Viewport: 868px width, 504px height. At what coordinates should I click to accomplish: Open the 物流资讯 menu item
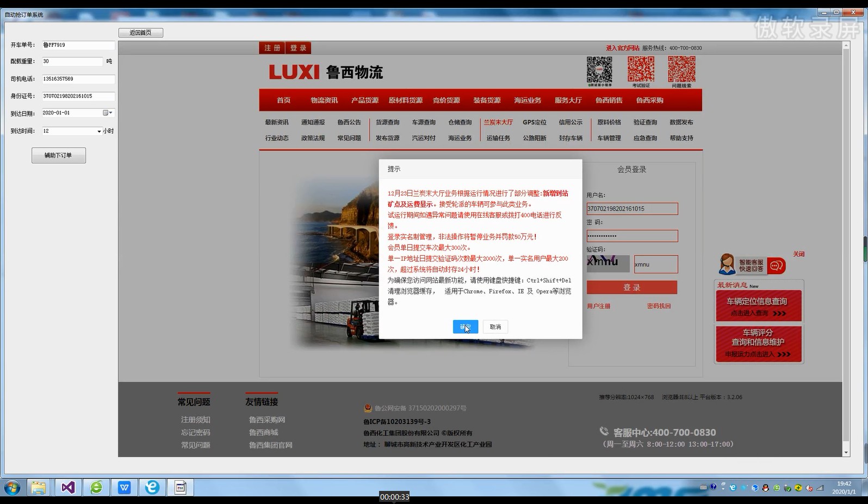click(x=324, y=100)
